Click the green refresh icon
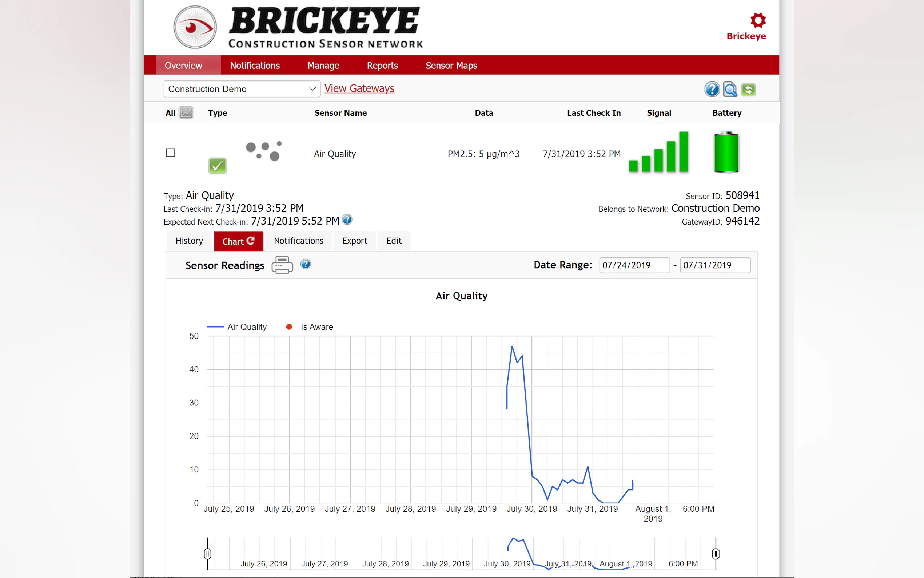 pyautogui.click(x=748, y=90)
